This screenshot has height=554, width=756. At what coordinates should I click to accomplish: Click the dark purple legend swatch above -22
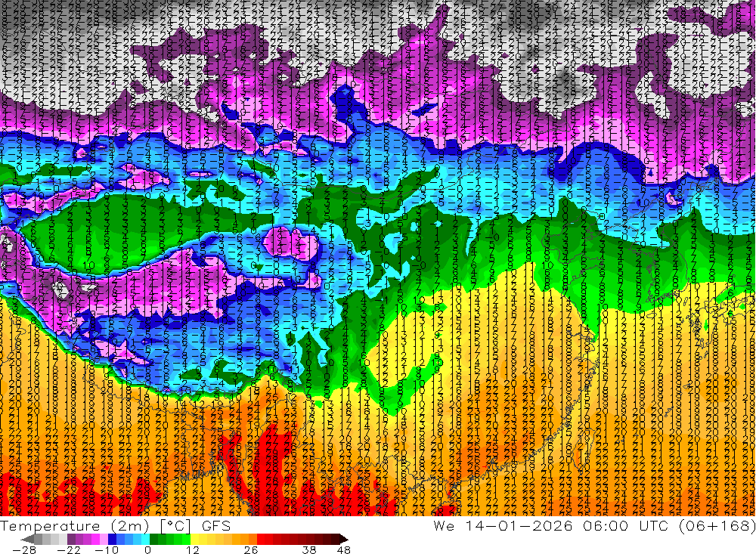coord(71,539)
